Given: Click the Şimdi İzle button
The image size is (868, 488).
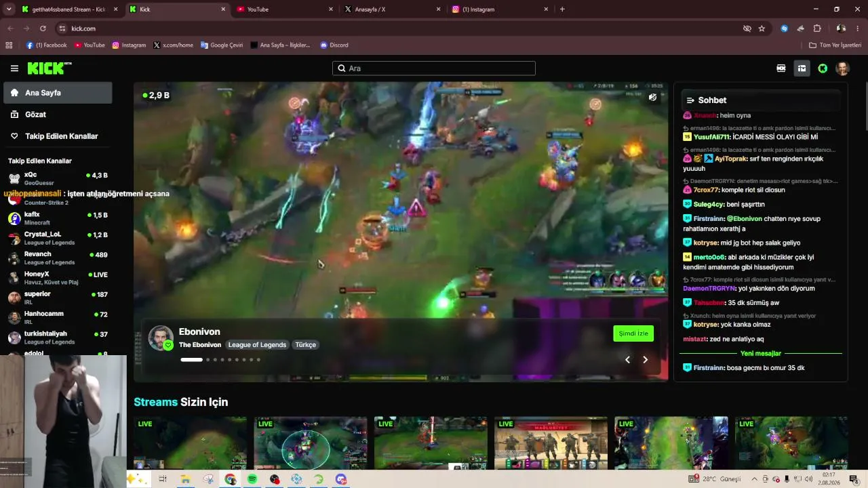Looking at the screenshot, I should (x=633, y=333).
